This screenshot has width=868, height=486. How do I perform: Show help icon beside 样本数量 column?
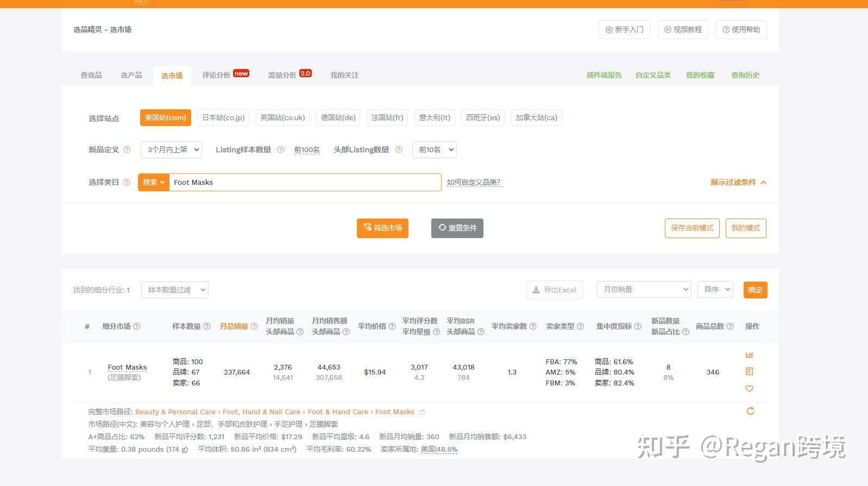(x=207, y=326)
